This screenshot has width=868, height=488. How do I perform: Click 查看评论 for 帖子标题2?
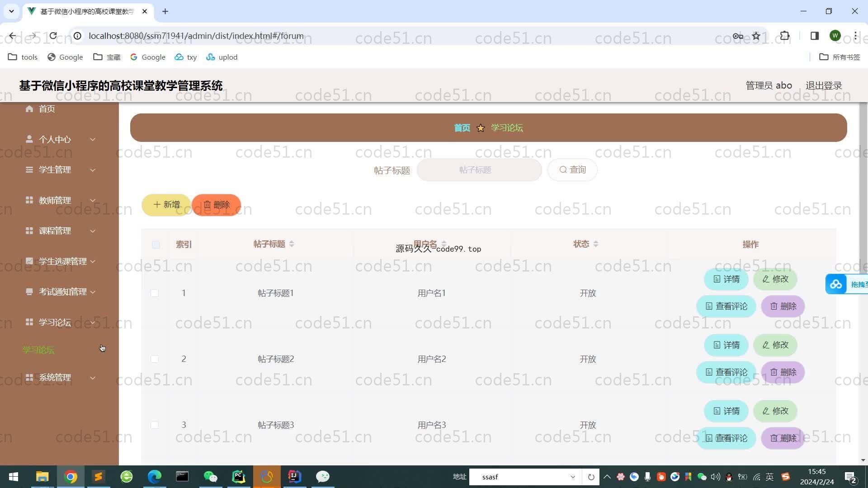(x=726, y=372)
